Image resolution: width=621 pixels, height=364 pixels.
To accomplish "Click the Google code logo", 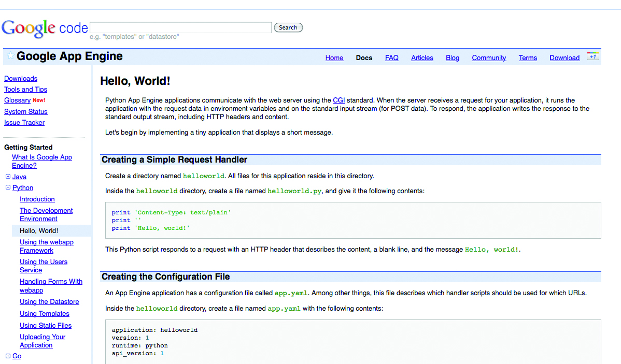I will [45, 28].
